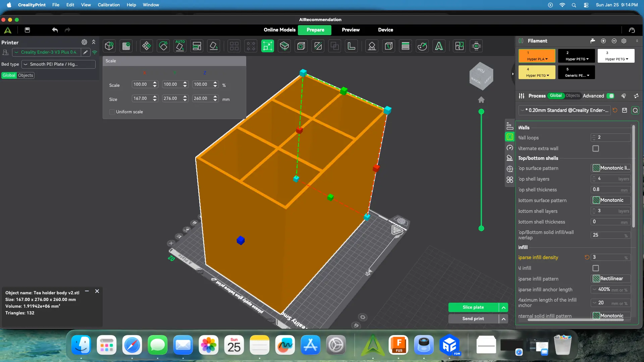Open the View menu
The height and width of the screenshot is (362, 644).
tap(86, 5)
